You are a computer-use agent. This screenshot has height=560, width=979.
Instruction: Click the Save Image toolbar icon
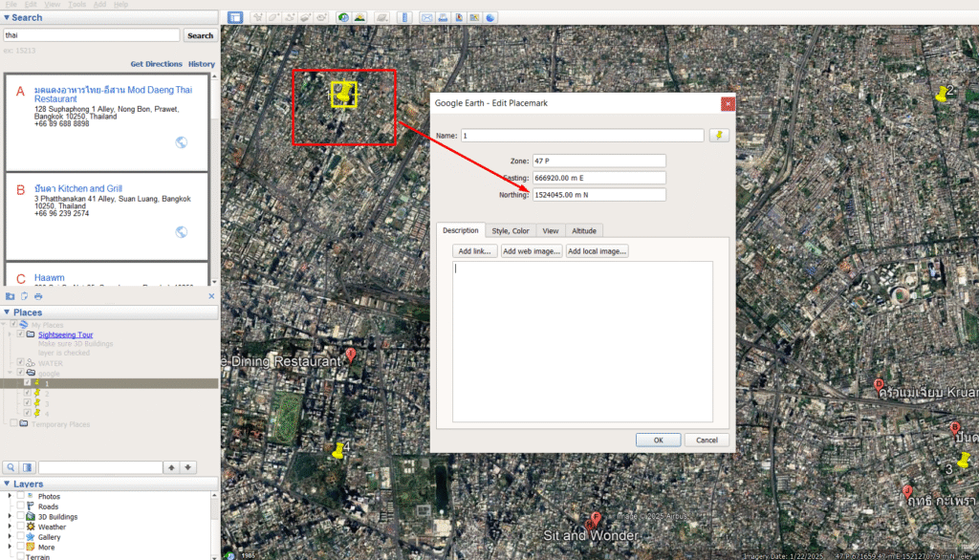[x=459, y=17]
